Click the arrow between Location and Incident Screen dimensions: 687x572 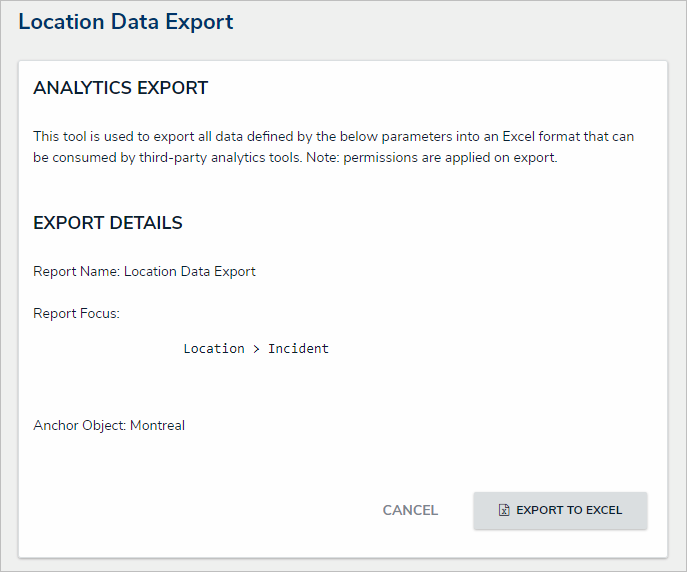tap(256, 349)
